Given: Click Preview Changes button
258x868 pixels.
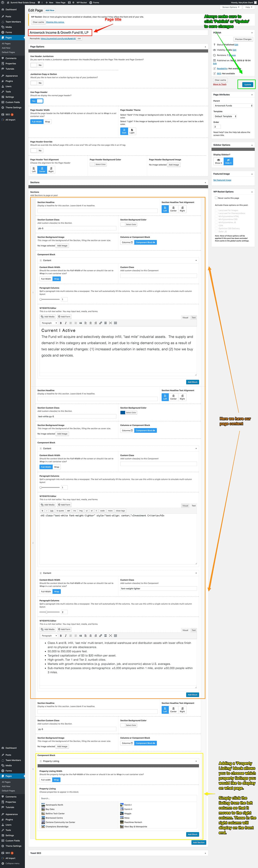Looking at the screenshot, I should click(x=243, y=39).
